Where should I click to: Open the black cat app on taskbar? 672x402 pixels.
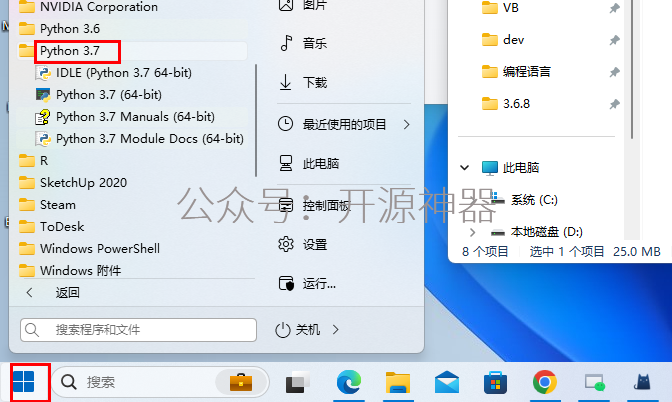click(x=642, y=382)
